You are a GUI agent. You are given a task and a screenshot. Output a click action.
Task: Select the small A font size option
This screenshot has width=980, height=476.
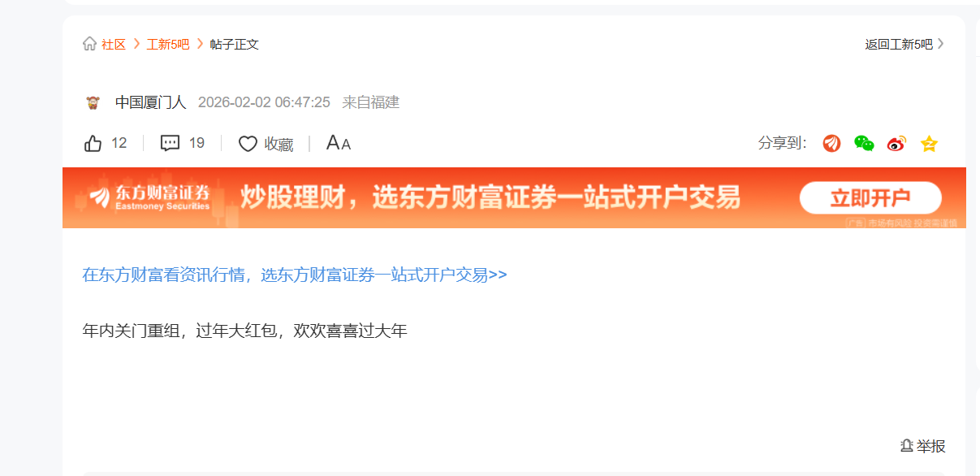tap(346, 145)
